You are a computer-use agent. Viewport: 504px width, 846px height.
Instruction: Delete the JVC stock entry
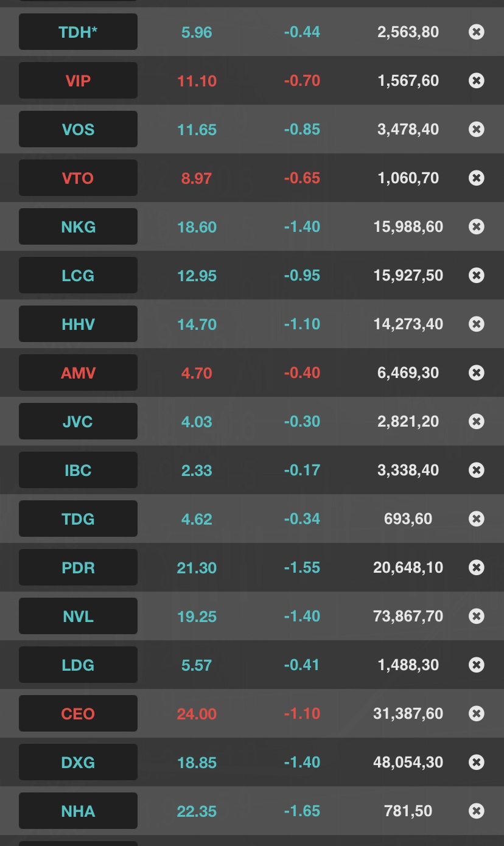pos(477,421)
